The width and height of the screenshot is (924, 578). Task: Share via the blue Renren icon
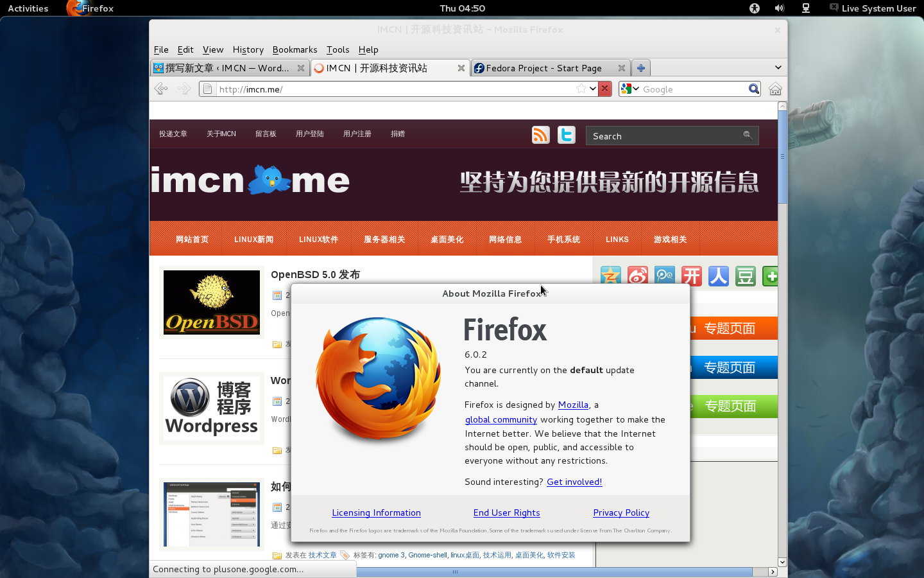point(719,276)
